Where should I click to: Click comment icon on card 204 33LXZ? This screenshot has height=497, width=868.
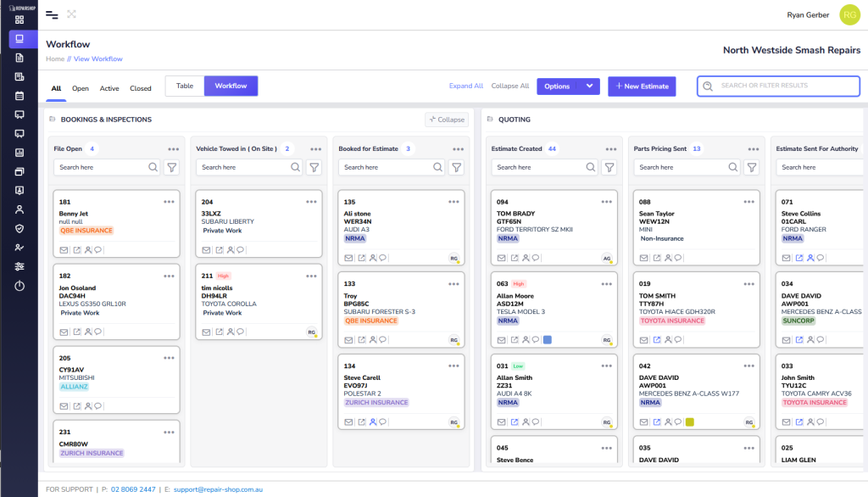[240, 250]
